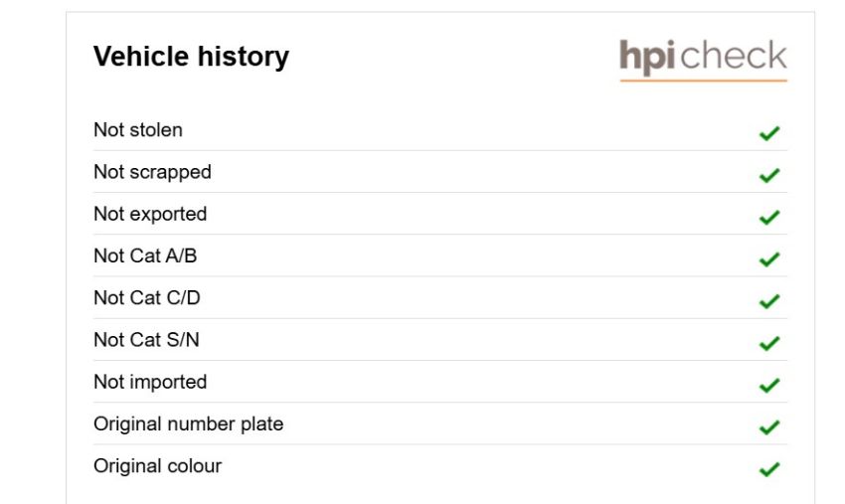Screen dimensions: 845x504
Task: Select the checkmark next to Not exported
Action: pyautogui.click(x=769, y=218)
